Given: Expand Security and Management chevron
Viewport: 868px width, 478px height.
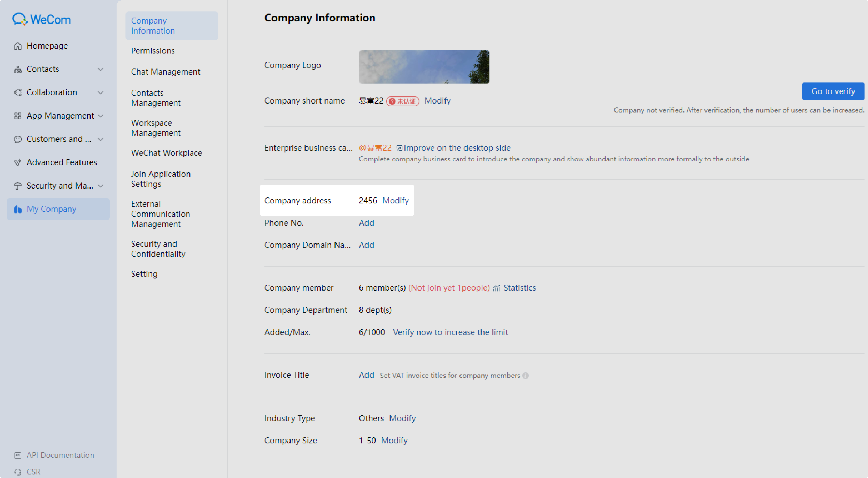Looking at the screenshot, I should pos(100,186).
